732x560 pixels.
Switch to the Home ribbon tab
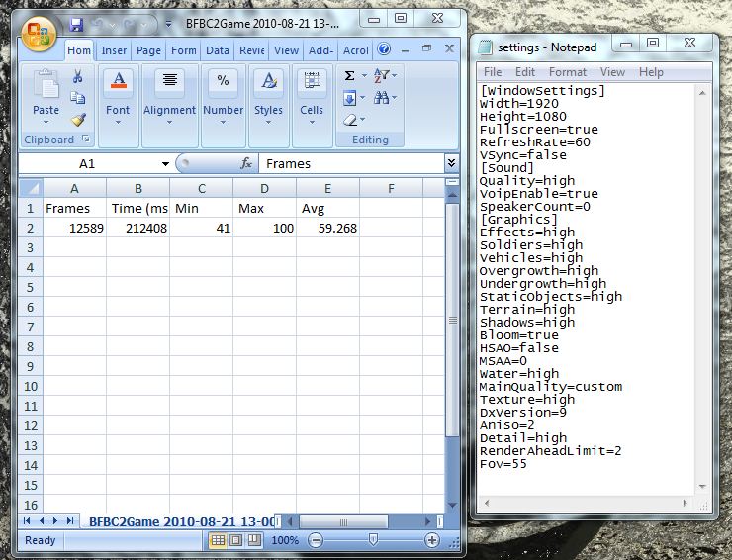coord(79,50)
